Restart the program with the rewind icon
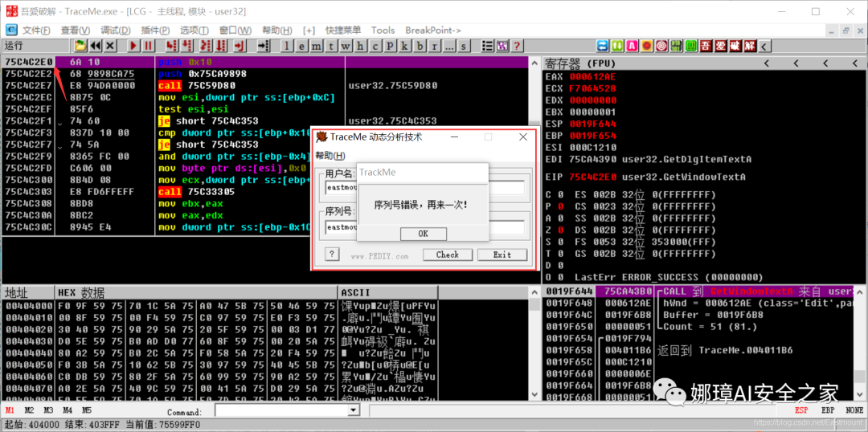This screenshot has height=432, width=868. [95, 46]
